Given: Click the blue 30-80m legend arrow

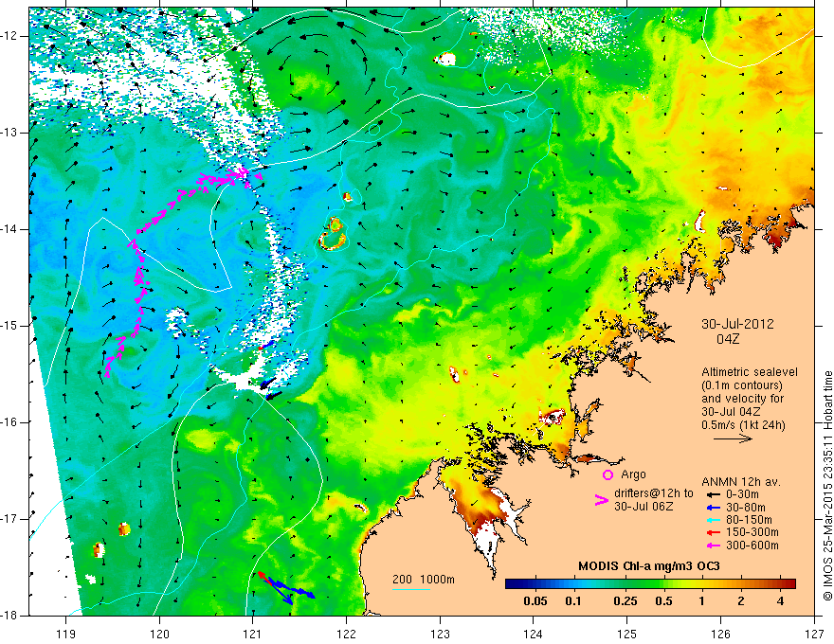Looking at the screenshot, I should point(713,508).
